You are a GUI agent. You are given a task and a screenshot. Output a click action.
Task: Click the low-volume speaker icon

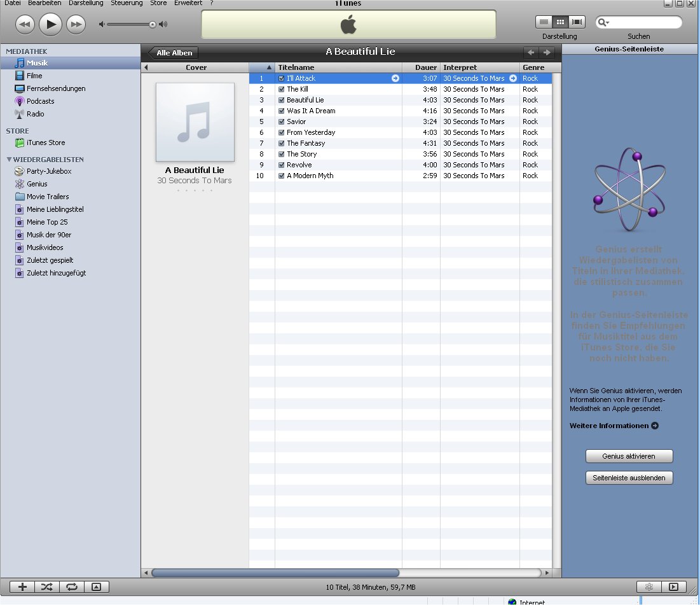(102, 24)
